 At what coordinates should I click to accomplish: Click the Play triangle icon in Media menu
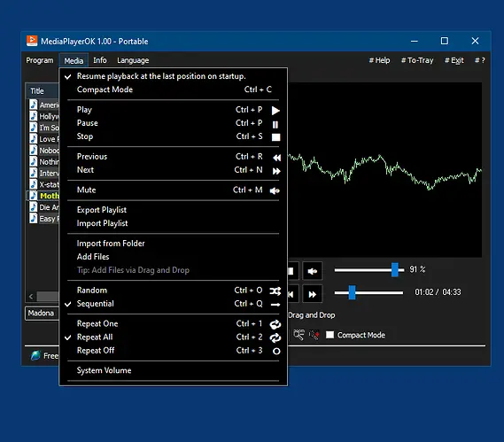tap(275, 111)
